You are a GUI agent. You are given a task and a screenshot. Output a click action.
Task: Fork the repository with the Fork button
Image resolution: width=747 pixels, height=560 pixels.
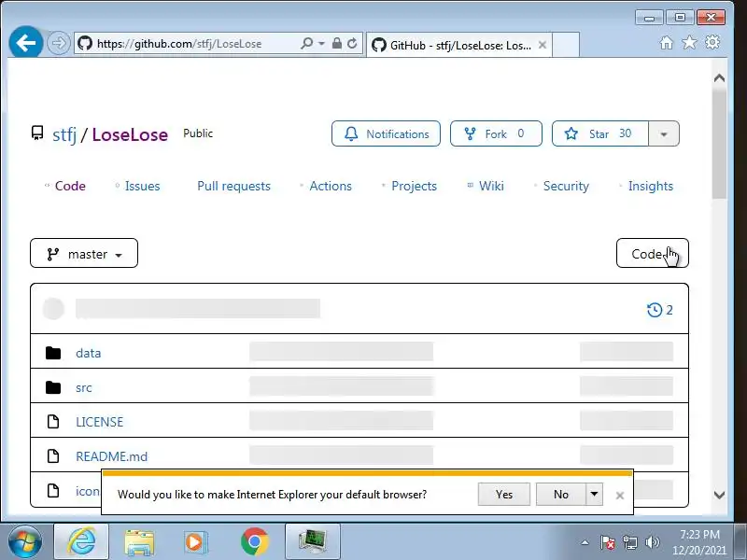pyautogui.click(x=496, y=133)
